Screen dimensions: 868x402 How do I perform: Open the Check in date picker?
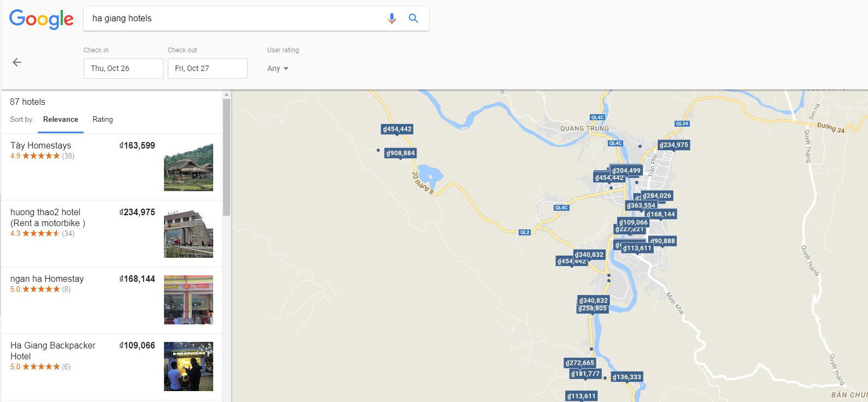[124, 68]
